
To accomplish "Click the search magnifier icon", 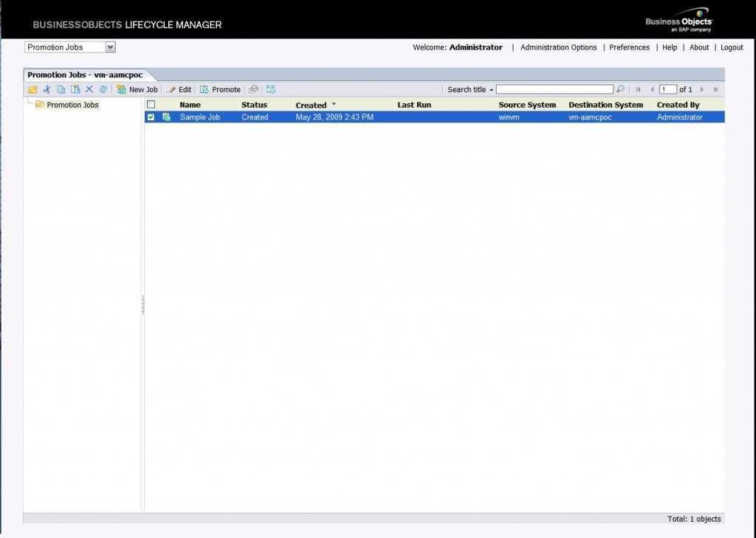I will pyautogui.click(x=620, y=89).
